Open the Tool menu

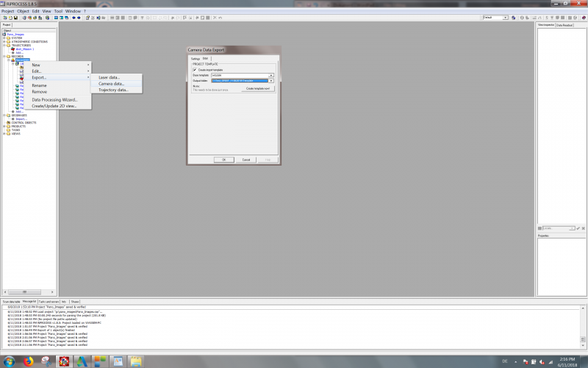coord(58,11)
